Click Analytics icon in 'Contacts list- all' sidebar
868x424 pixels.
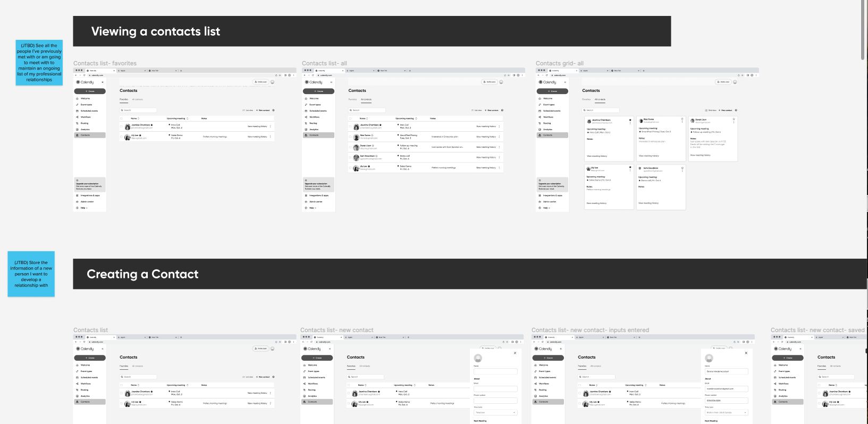tap(306, 129)
